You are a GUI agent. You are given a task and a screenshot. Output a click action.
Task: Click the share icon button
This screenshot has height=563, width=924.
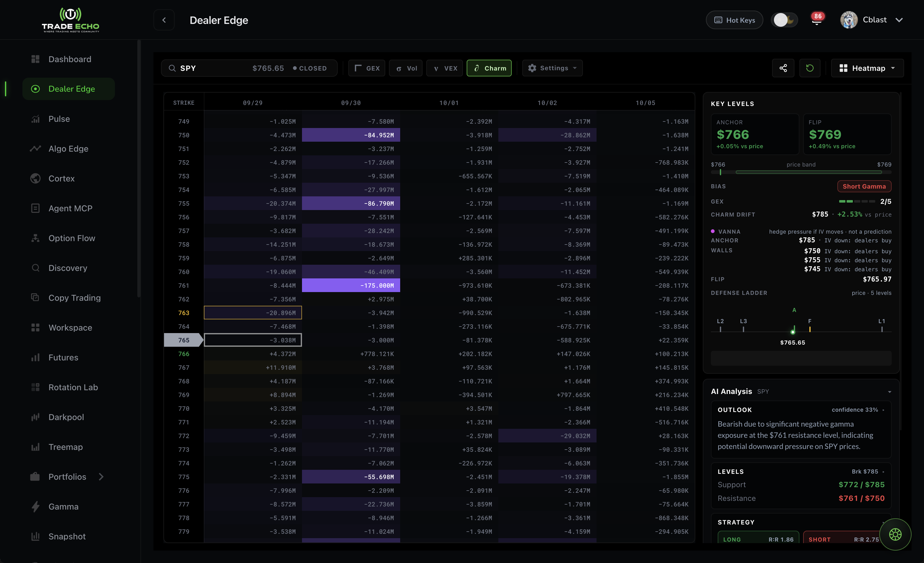click(783, 68)
